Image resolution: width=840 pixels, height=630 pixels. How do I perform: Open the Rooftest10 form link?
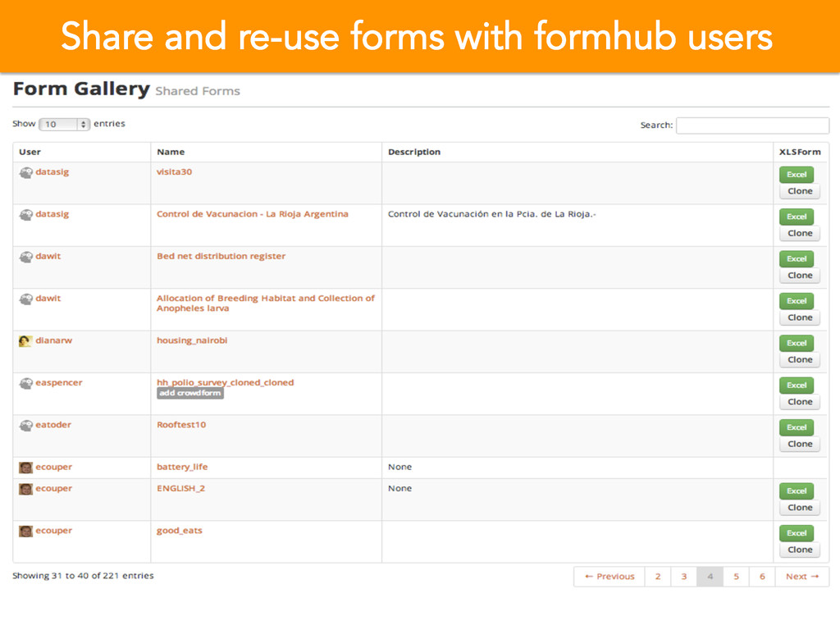click(x=181, y=425)
